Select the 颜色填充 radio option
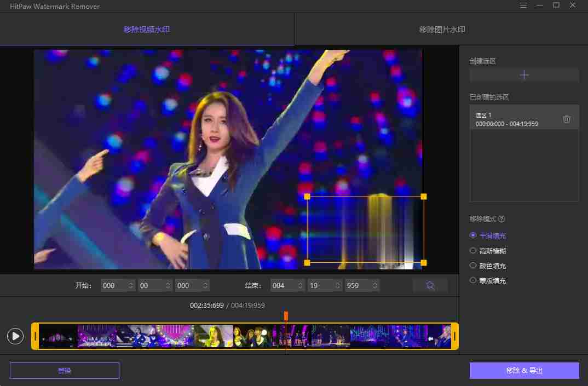 click(473, 266)
